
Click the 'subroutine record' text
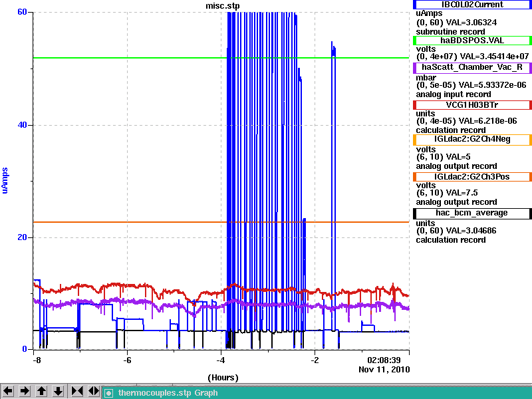[451, 32]
